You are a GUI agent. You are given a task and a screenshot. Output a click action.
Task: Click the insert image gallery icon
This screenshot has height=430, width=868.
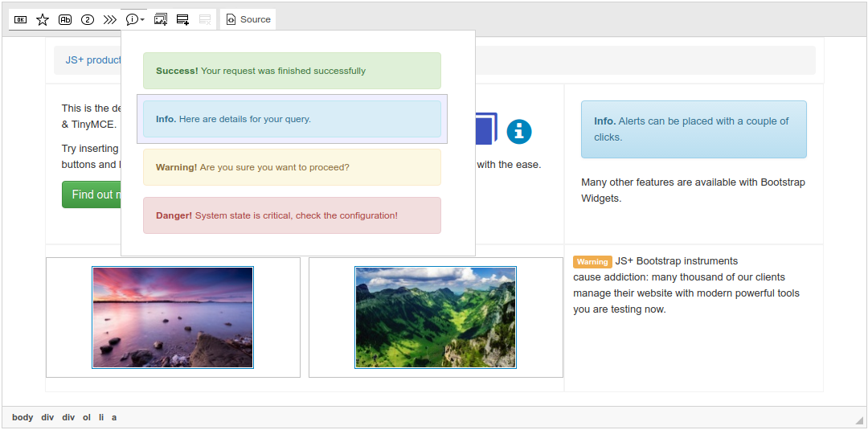pyautogui.click(x=161, y=19)
